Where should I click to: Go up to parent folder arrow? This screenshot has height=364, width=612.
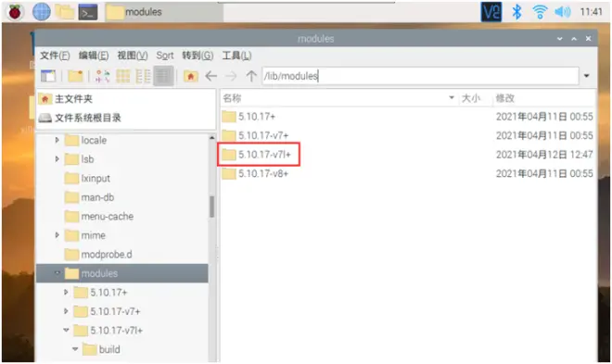tap(251, 76)
